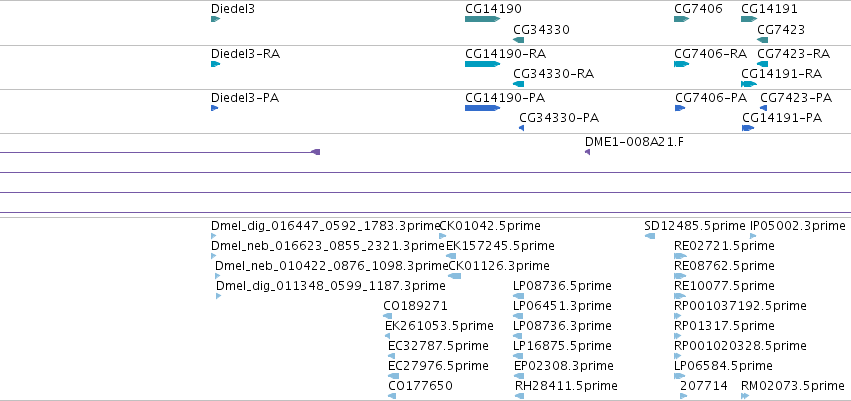Screen dimensions: 851x401
Task: Click the CG7423 gene label
Action: 781,29
